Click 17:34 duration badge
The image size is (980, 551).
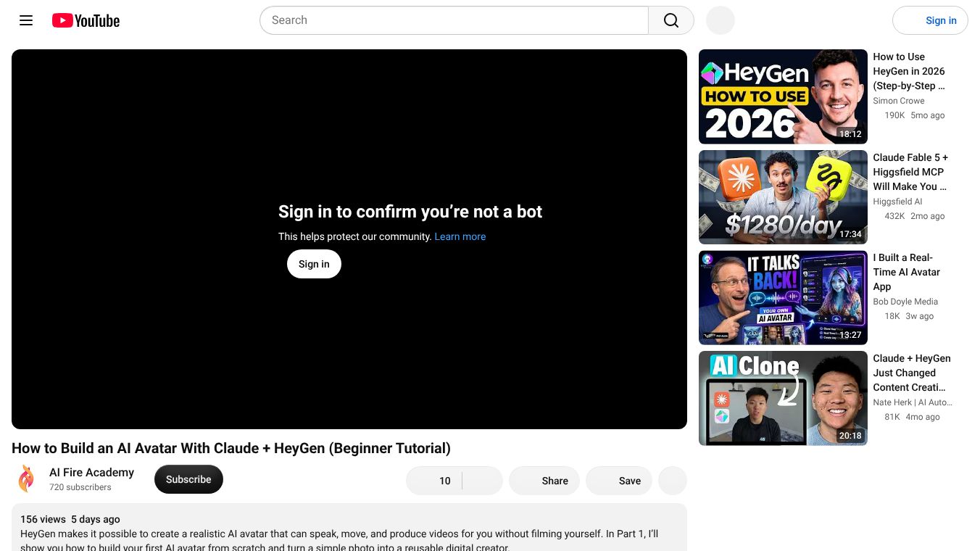click(850, 234)
